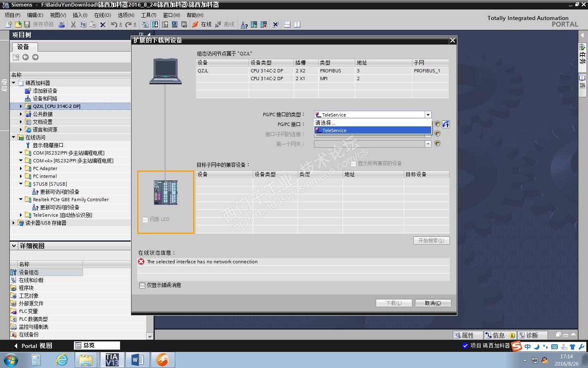Toggle the 闪烁 LED checkbox
Image resolution: width=588 pixels, height=368 pixels.
pyautogui.click(x=145, y=220)
